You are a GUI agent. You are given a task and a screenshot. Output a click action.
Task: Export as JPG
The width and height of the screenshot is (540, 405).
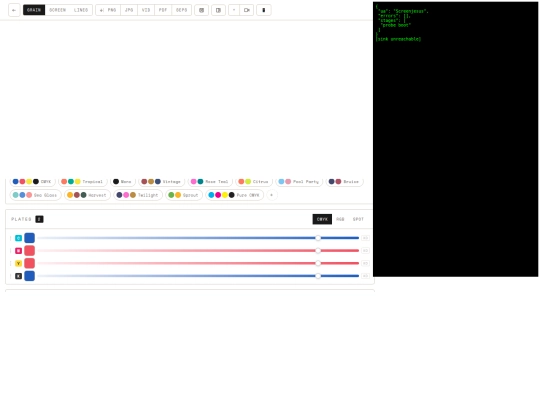(x=129, y=10)
